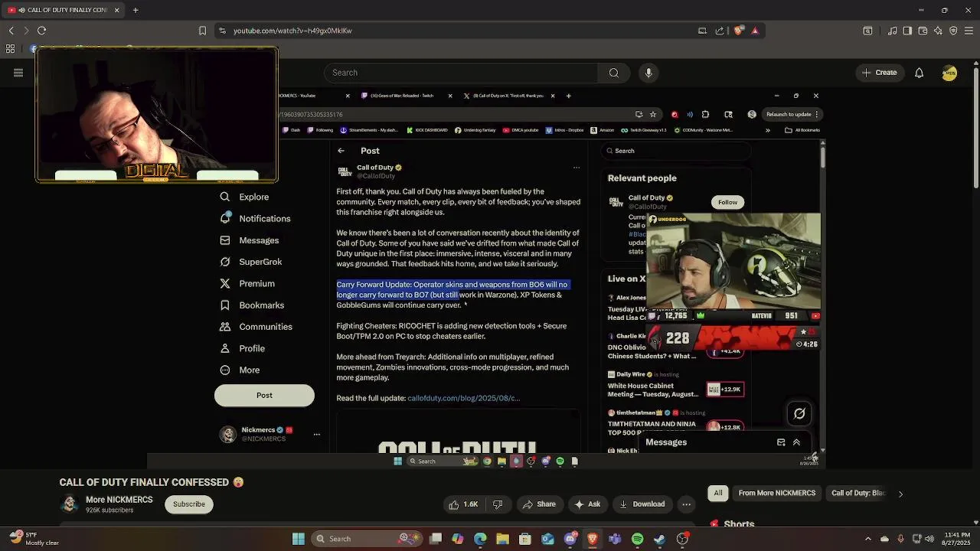The width and height of the screenshot is (980, 551).
Task: Like the video with 1.6K likes
Action: (x=464, y=504)
